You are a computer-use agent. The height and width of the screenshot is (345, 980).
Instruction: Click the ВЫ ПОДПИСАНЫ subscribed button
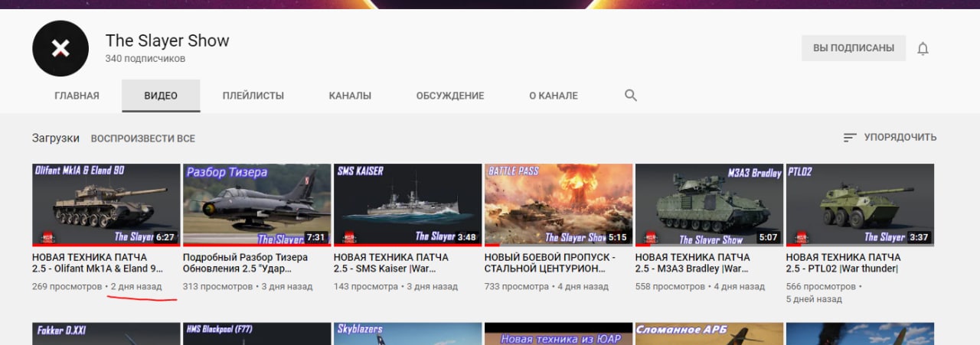[854, 47]
